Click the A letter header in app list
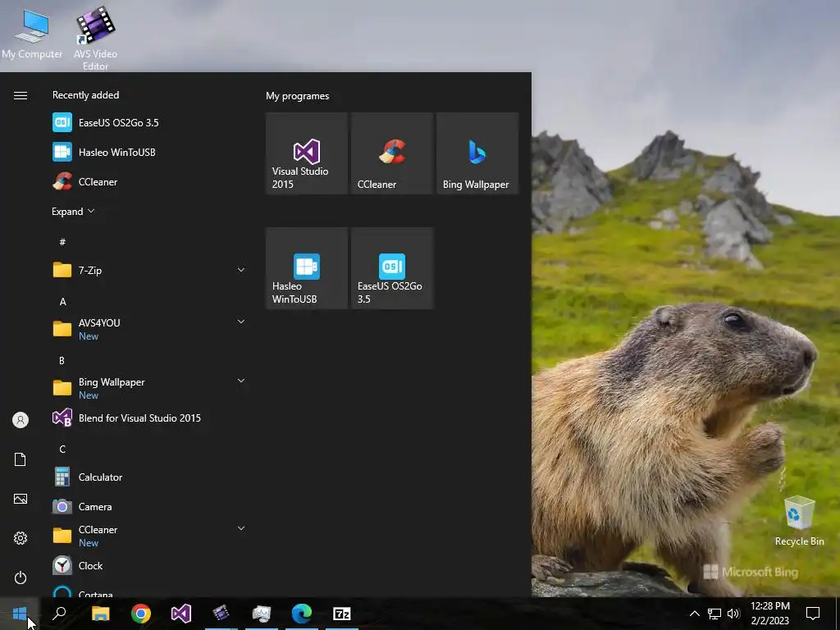The image size is (840, 630). pos(62,302)
